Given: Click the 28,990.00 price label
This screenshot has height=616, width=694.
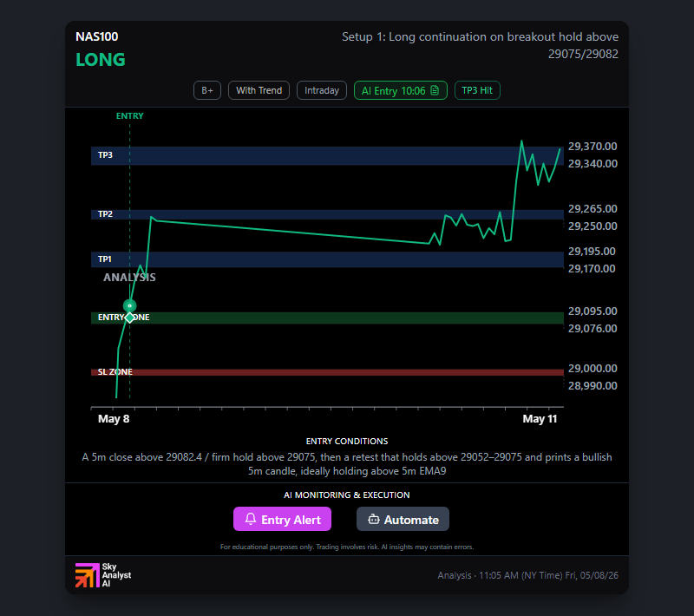Looking at the screenshot, I should click(593, 386).
